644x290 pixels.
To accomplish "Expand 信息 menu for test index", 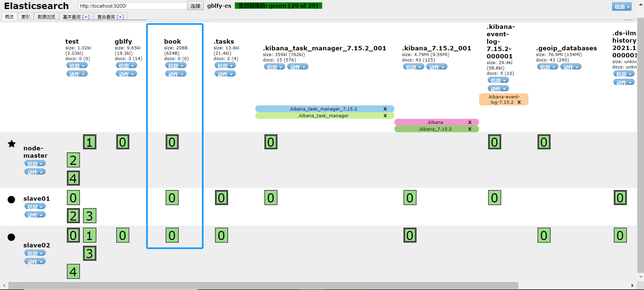I will click(x=77, y=65).
